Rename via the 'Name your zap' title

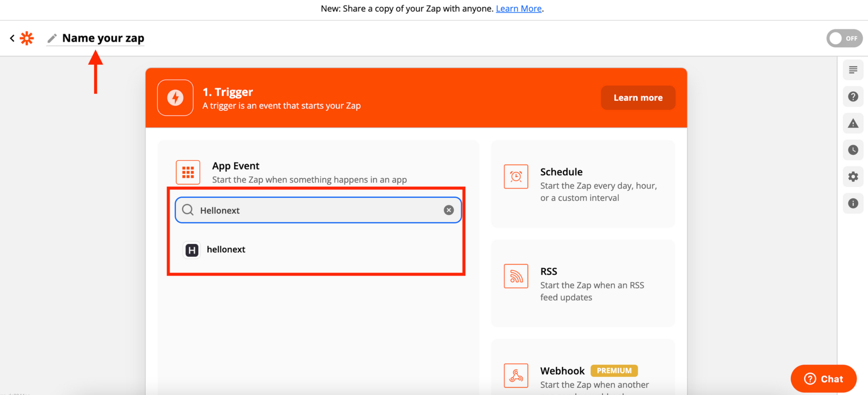pos(103,38)
